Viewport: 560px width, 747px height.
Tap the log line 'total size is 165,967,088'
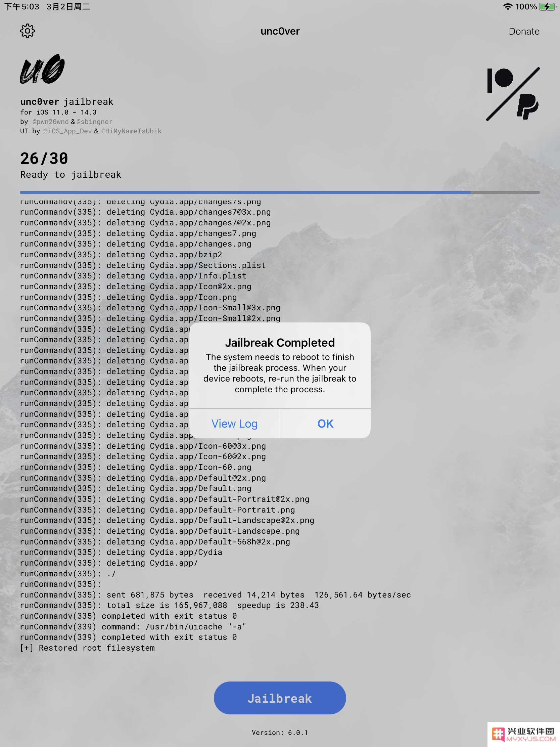[x=170, y=605]
